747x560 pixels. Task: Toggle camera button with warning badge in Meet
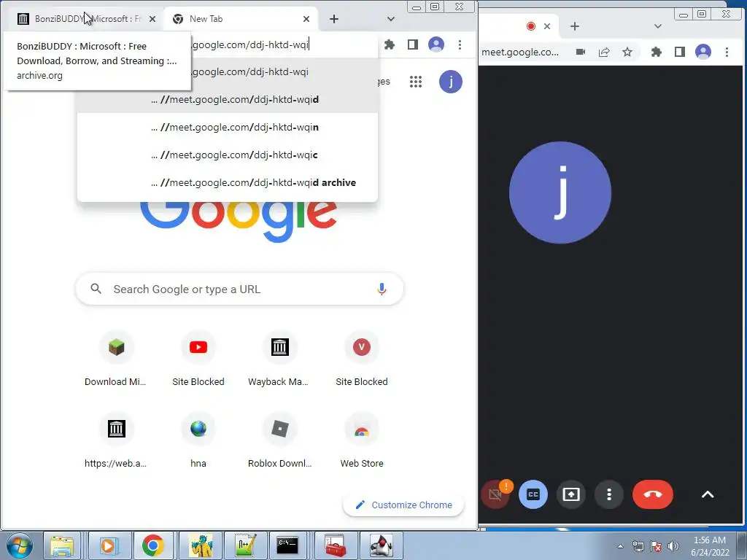coord(496,494)
